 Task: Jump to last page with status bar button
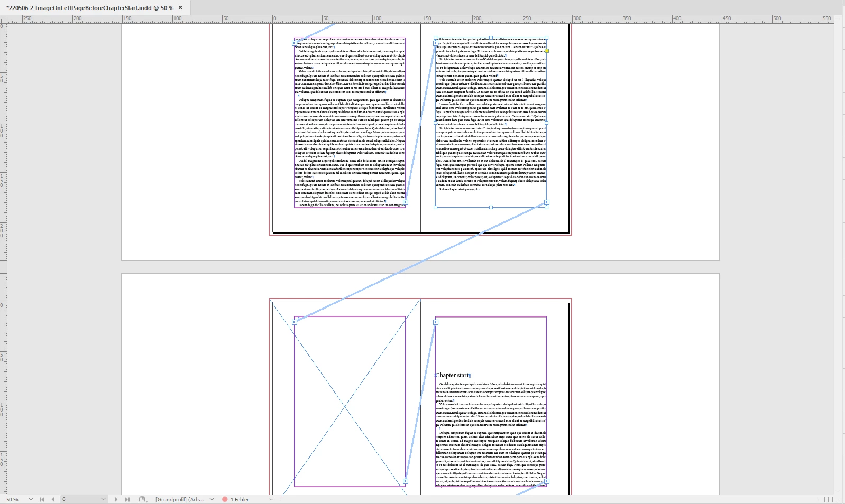pyautogui.click(x=127, y=499)
